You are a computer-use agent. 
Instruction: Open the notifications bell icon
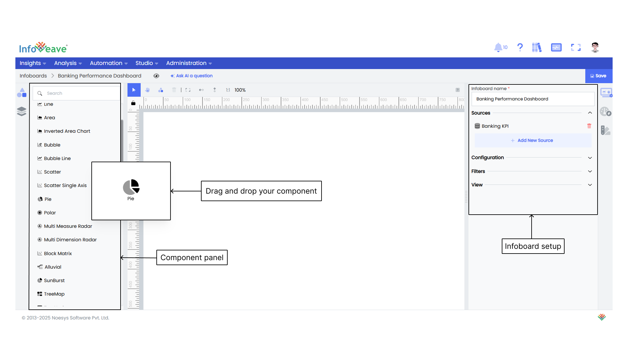[x=498, y=47]
